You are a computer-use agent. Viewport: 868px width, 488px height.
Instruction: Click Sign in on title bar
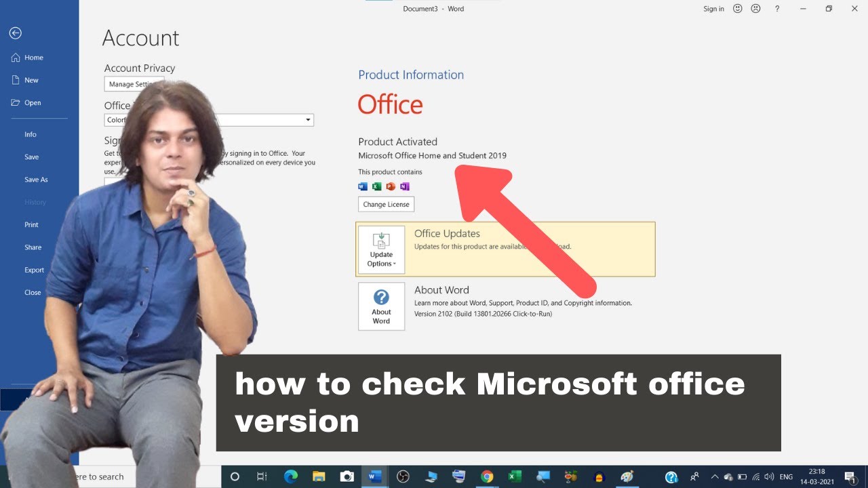[x=713, y=9]
